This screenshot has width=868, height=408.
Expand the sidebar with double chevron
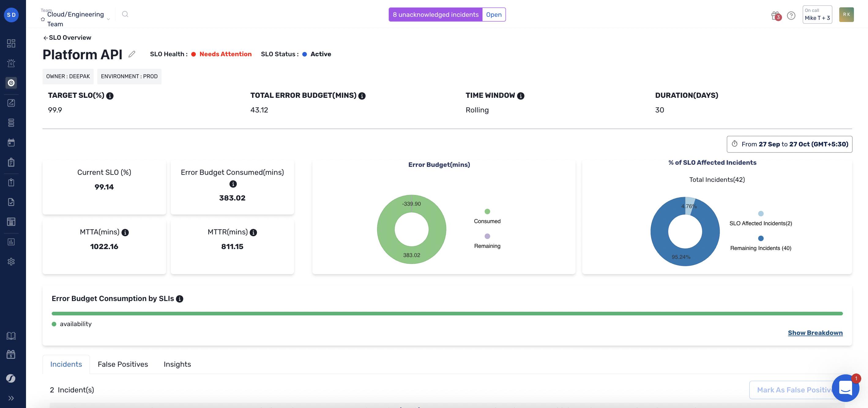[x=11, y=398]
